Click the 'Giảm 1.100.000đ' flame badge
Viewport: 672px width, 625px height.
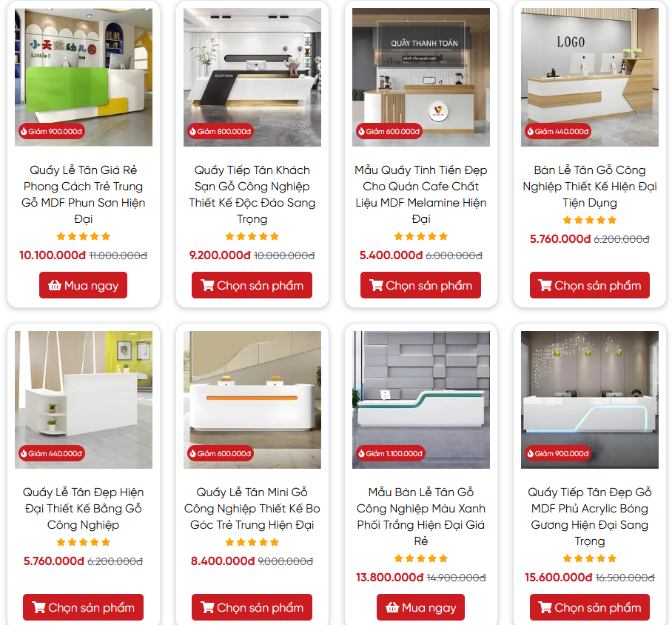(x=391, y=453)
